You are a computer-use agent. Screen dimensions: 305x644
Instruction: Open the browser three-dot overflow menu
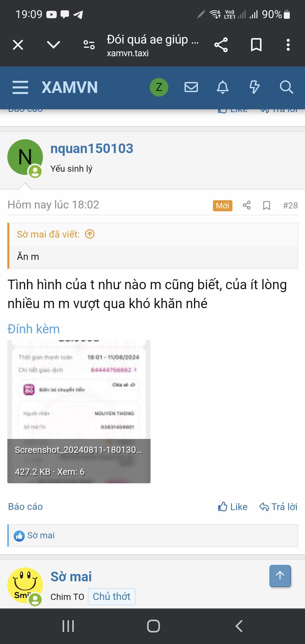point(288,45)
